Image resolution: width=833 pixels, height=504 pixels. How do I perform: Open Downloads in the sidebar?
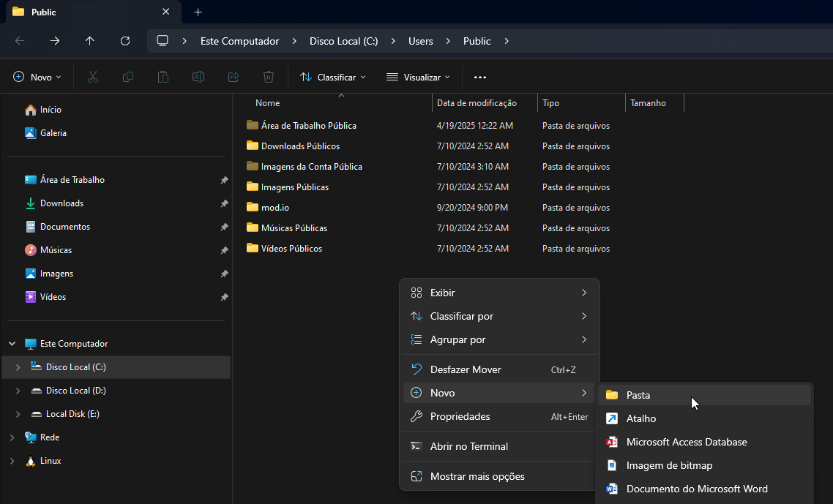click(x=61, y=203)
